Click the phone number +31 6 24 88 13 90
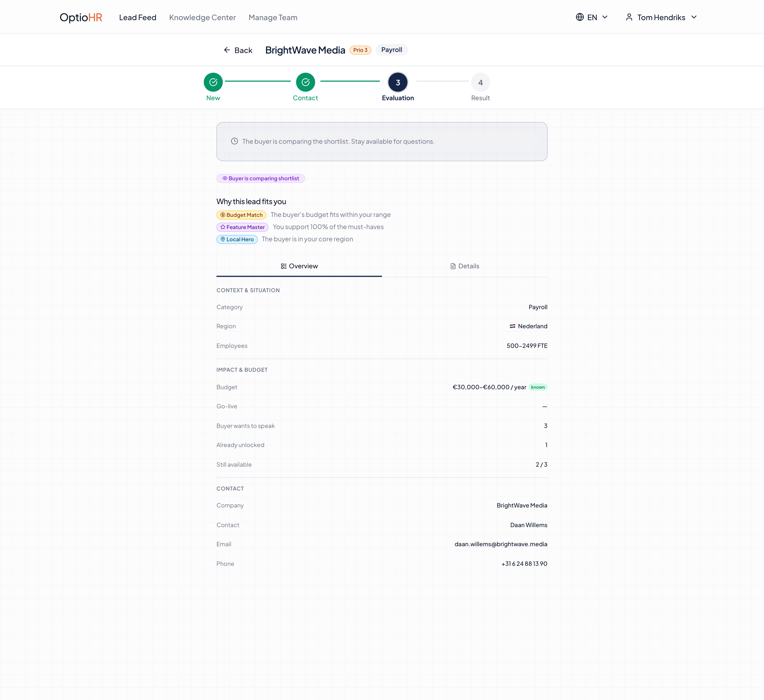Screen dimensions: 764x700 pos(524,564)
